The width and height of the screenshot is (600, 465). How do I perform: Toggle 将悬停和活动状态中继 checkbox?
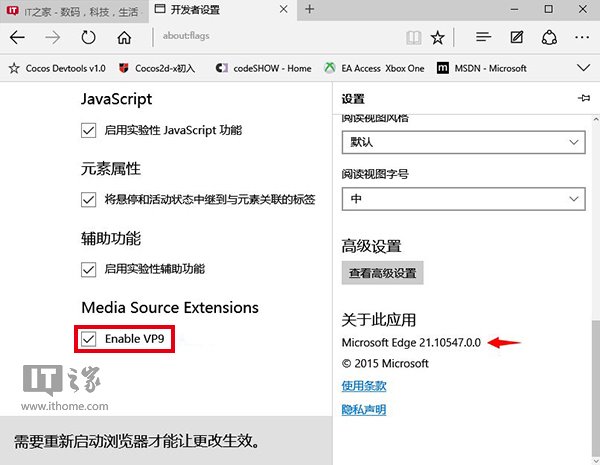tap(88, 200)
